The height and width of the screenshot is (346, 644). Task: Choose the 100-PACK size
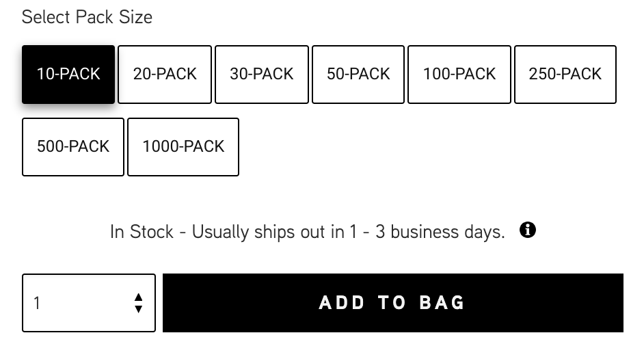pos(459,75)
